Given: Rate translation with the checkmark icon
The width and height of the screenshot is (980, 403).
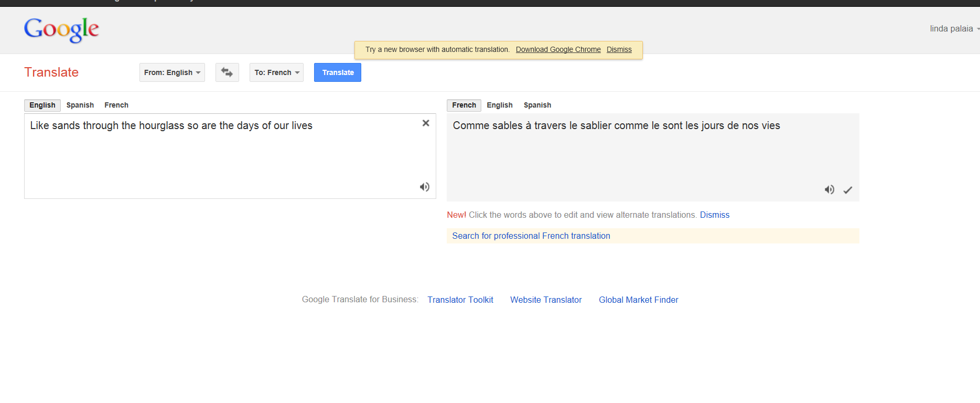Looking at the screenshot, I should tap(848, 190).
